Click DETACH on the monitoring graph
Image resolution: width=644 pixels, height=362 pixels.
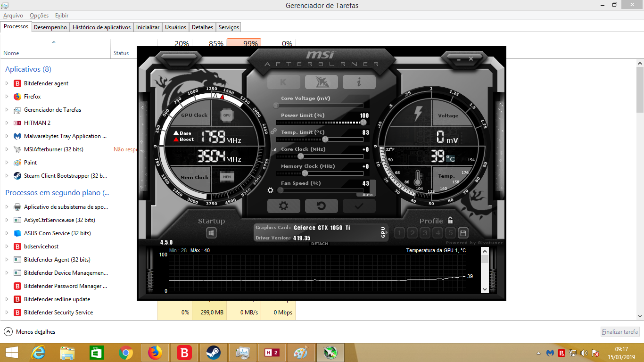pyautogui.click(x=319, y=244)
